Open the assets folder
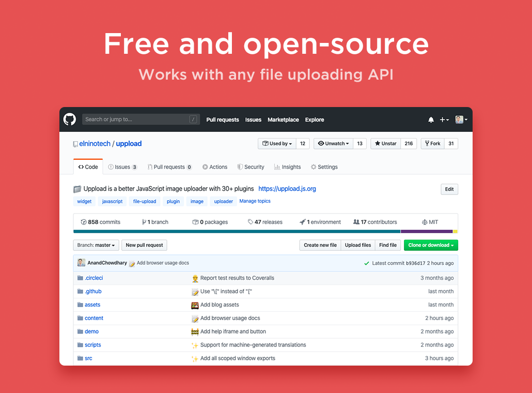 coord(92,305)
